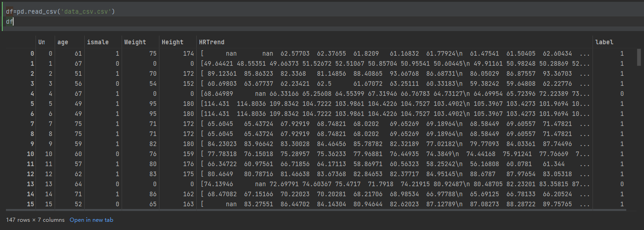This screenshot has height=230, width=644.
Task: Click the '147 rows × 7 columns' summary text
Action: (x=35, y=220)
